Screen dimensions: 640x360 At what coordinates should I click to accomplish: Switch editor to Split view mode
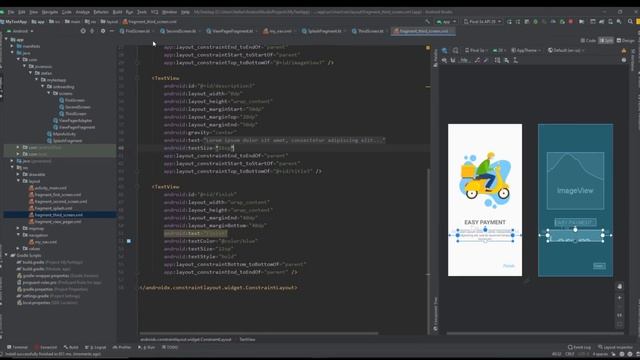click(x=606, y=40)
